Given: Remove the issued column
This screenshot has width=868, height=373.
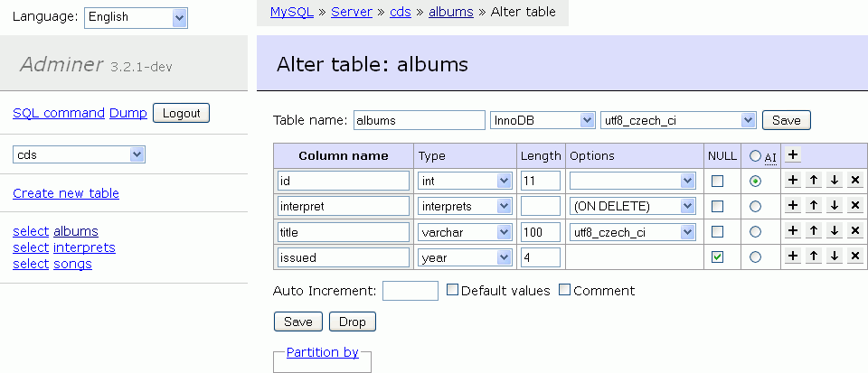Looking at the screenshot, I should pos(855,256).
